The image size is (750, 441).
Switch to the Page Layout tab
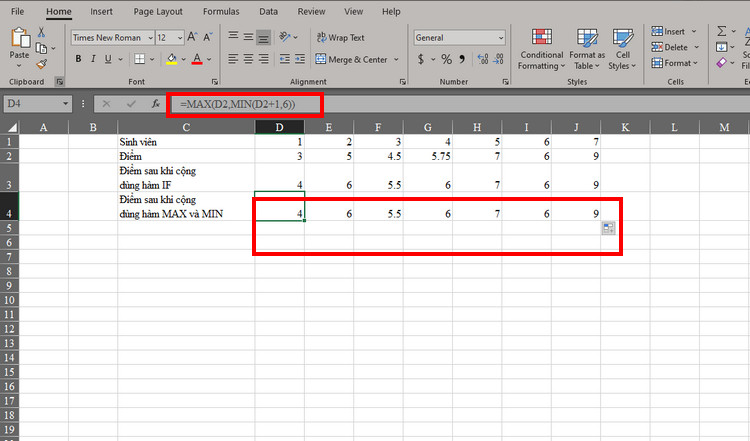[158, 11]
